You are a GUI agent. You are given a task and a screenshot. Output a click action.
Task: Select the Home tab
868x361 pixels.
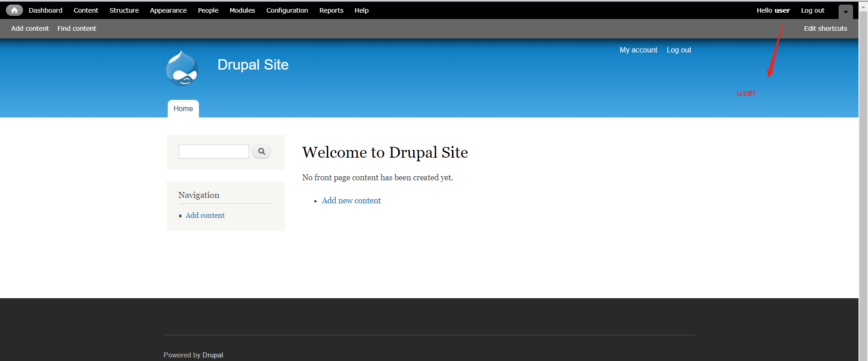183,108
